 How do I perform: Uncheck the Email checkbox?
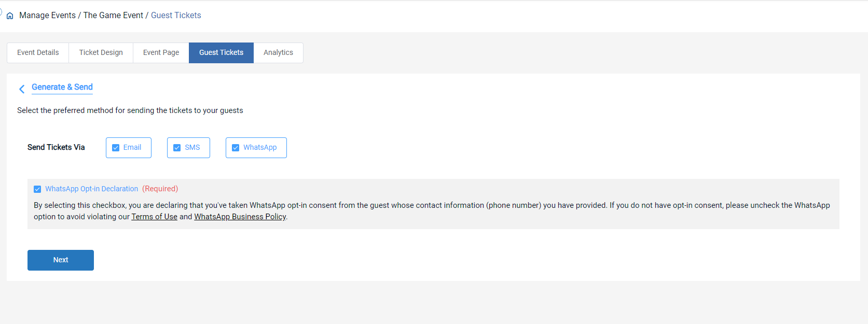pyautogui.click(x=116, y=148)
